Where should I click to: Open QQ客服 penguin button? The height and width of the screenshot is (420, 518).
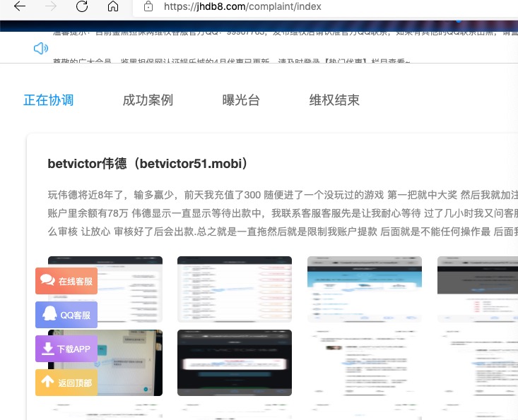66,315
